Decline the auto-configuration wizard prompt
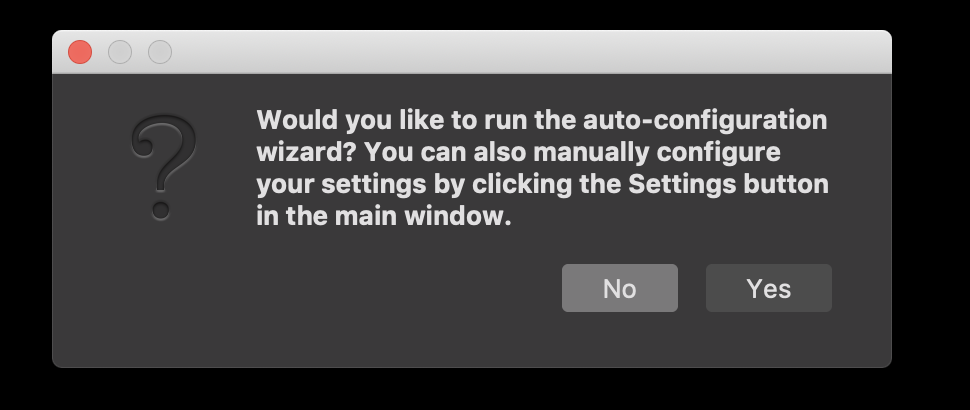The height and width of the screenshot is (410, 970). click(x=619, y=288)
